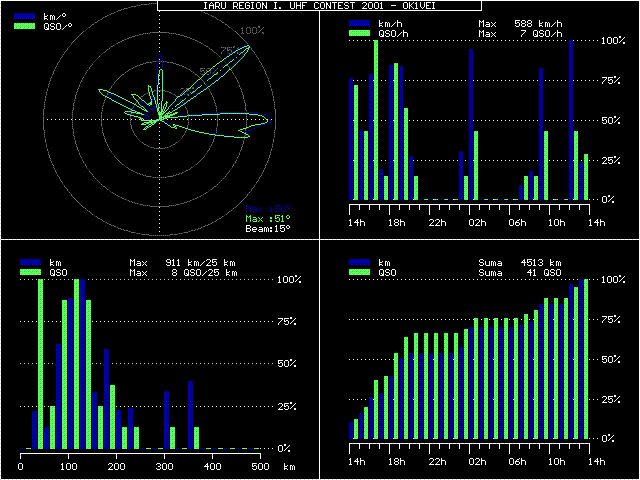640x480 pixels.
Task: Click the 22h tick on hourly chart axis
Action: coord(436,221)
